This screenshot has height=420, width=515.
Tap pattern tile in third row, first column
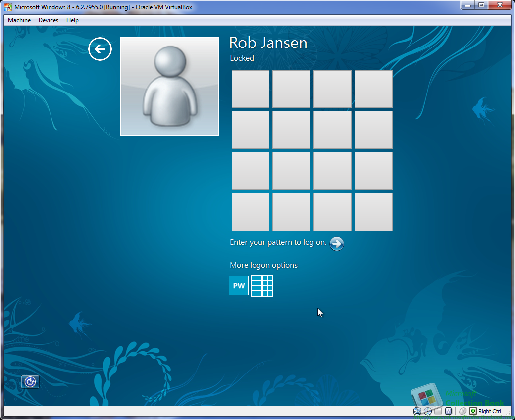click(250, 171)
